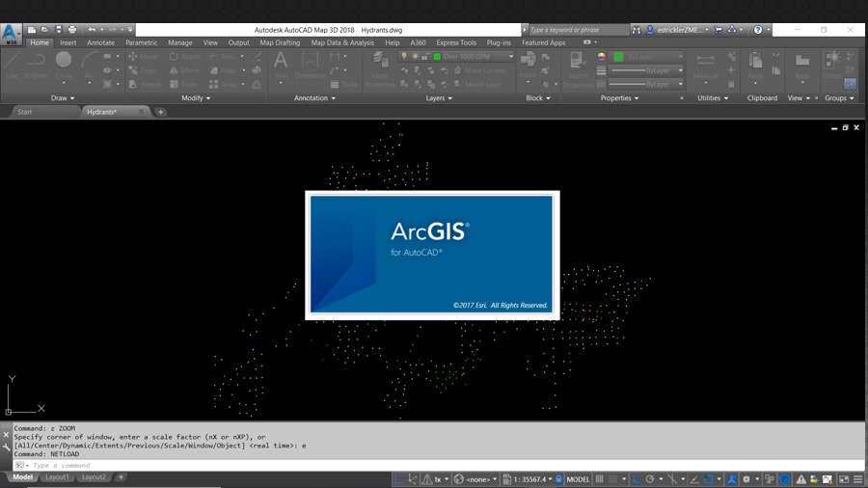Screen dimensions: 868x488
Task: Toggle the MODEL space button in status bar
Action: click(578, 479)
